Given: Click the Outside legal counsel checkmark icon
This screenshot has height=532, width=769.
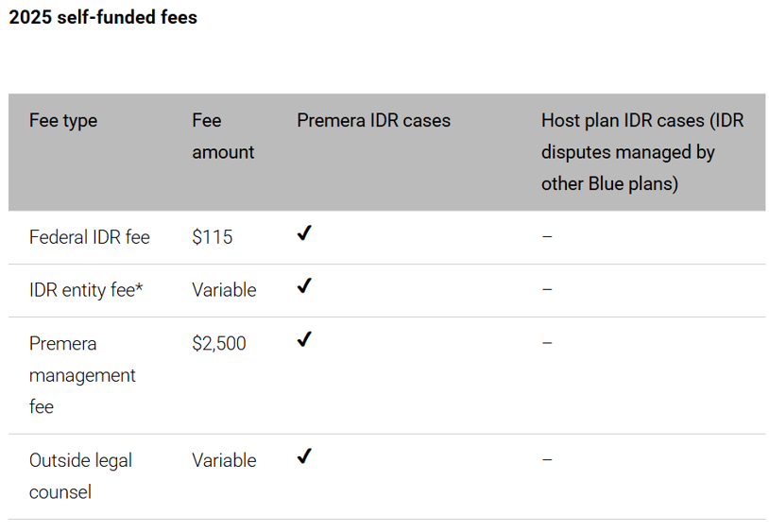Looking at the screenshot, I should pyautogui.click(x=304, y=457).
